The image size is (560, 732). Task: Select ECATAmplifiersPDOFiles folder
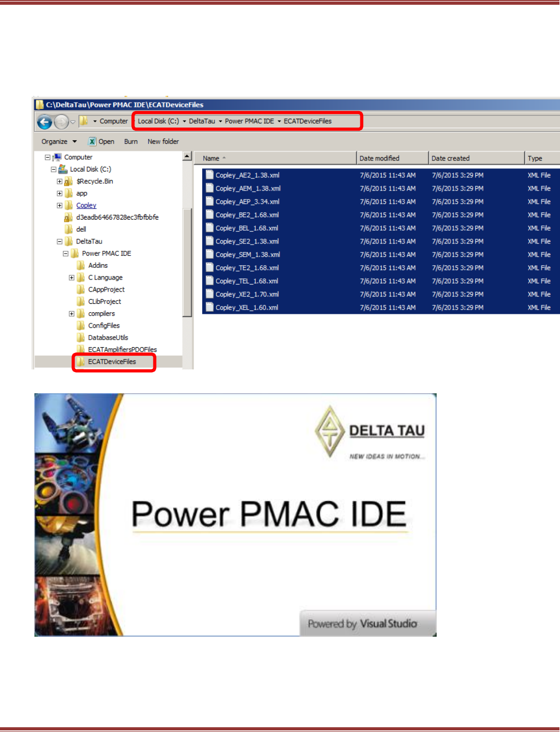[x=122, y=350]
